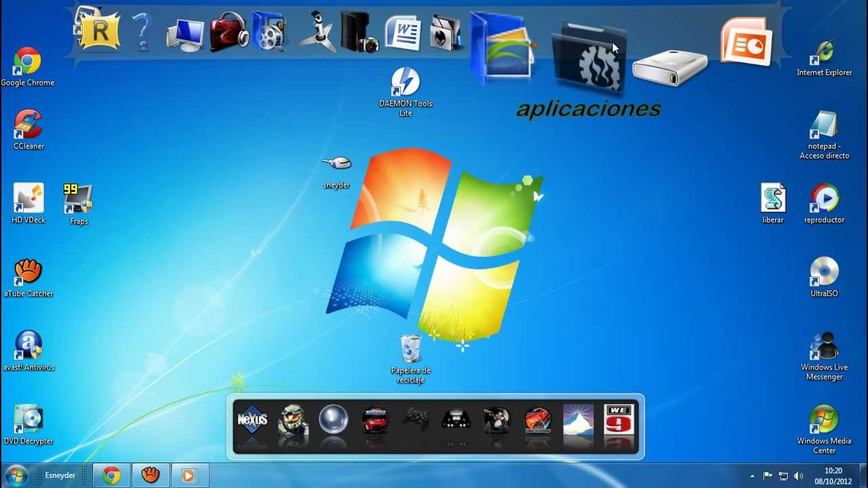Open Chrome from the taskbar
Viewport: 868px width, 488px height.
tap(111, 476)
